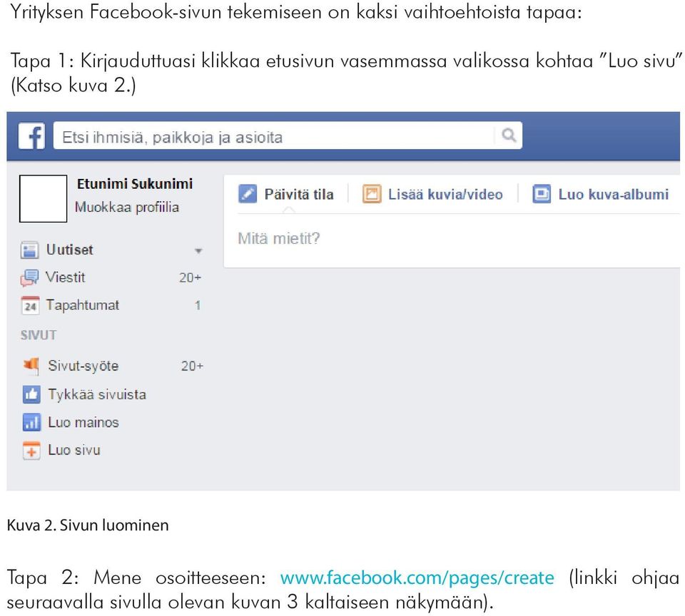Click the 20+ count next to Sivut-syöte
Screen dimensions: 685x616
coord(192,366)
